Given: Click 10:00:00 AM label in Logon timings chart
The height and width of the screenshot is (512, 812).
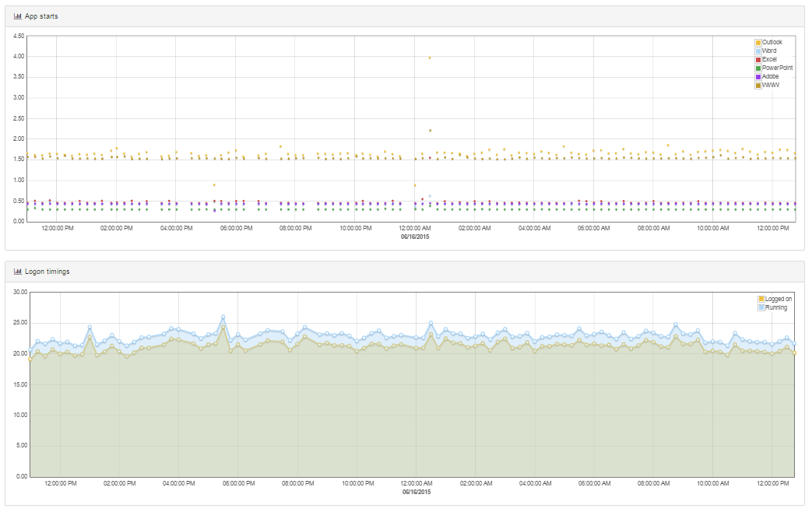Looking at the screenshot, I should pyautogui.click(x=713, y=483).
